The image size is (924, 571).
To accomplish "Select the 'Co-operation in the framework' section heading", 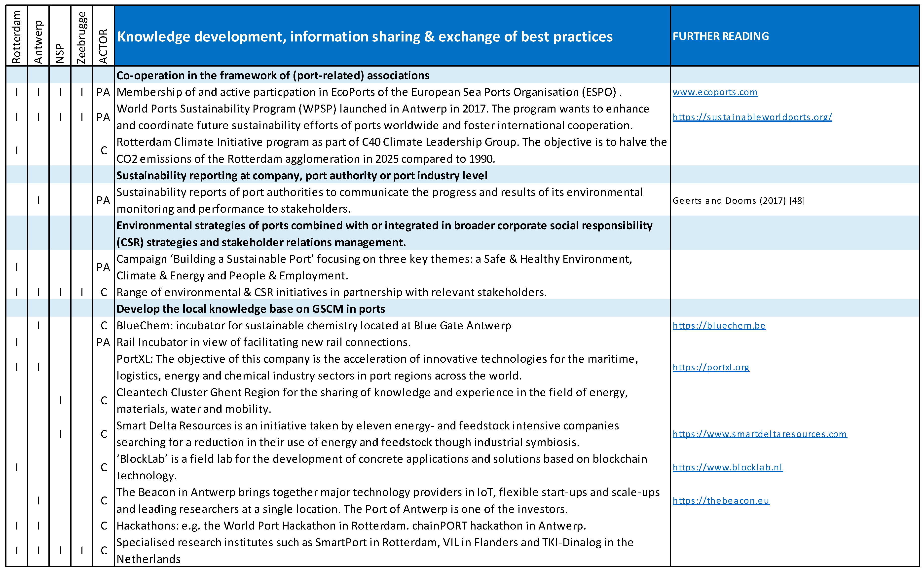I will pyautogui.click(x=272, y=76).
